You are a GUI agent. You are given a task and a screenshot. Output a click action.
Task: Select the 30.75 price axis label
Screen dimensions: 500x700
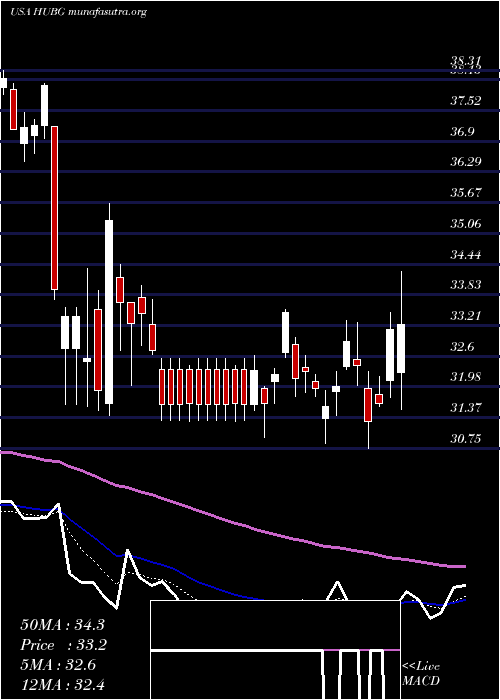[x=466, y=439]
